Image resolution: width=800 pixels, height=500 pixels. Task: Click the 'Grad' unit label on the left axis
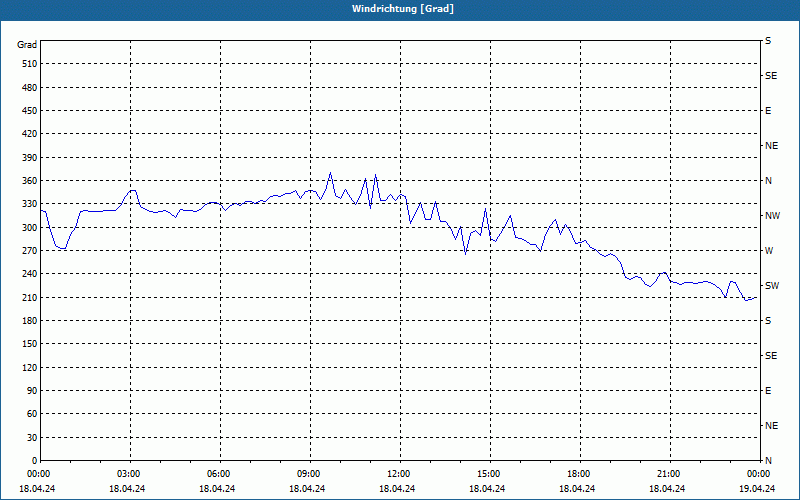[27, 45]
